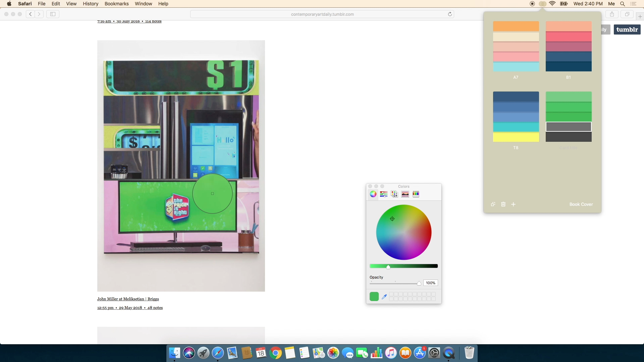The image size is (644, 362).
Task: Switch to the Color Sliders view
Action: click(x=384, y=194)
